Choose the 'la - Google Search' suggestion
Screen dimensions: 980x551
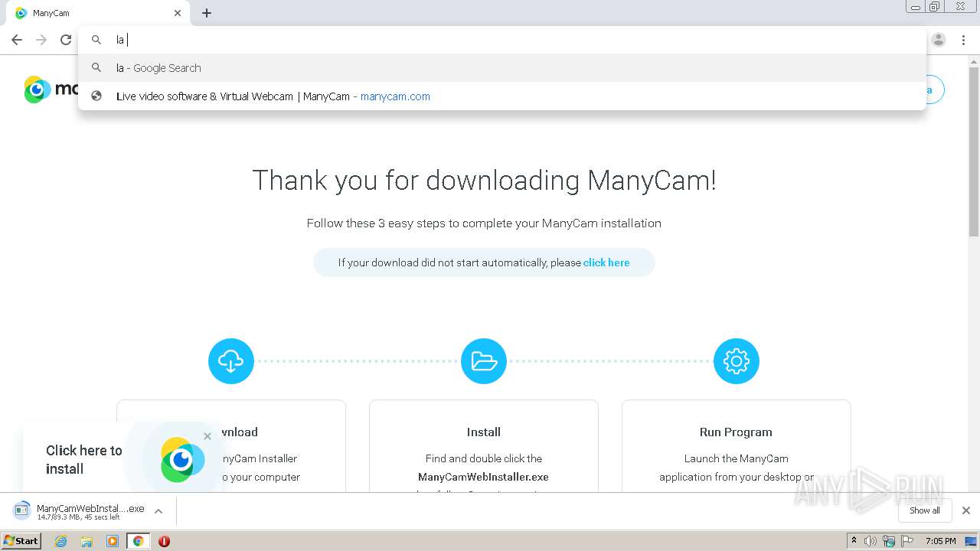pyautogui.click(x=501, y=68)
